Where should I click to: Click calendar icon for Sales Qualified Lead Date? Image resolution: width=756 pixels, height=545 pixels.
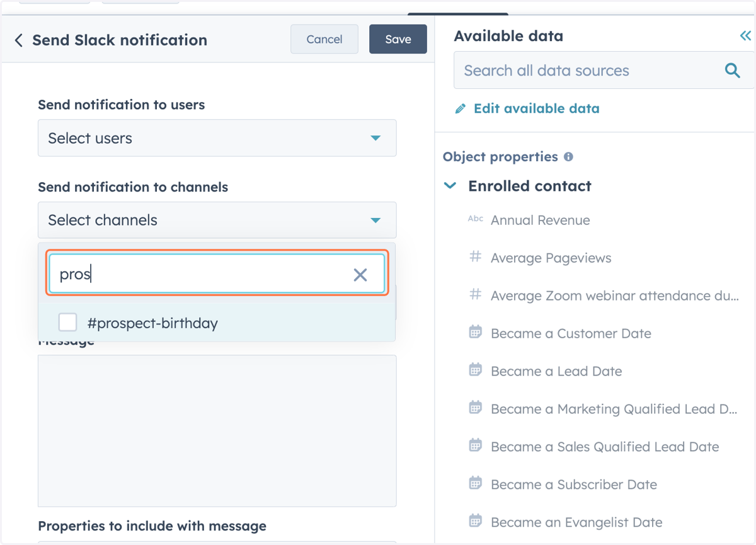(476, 446)
